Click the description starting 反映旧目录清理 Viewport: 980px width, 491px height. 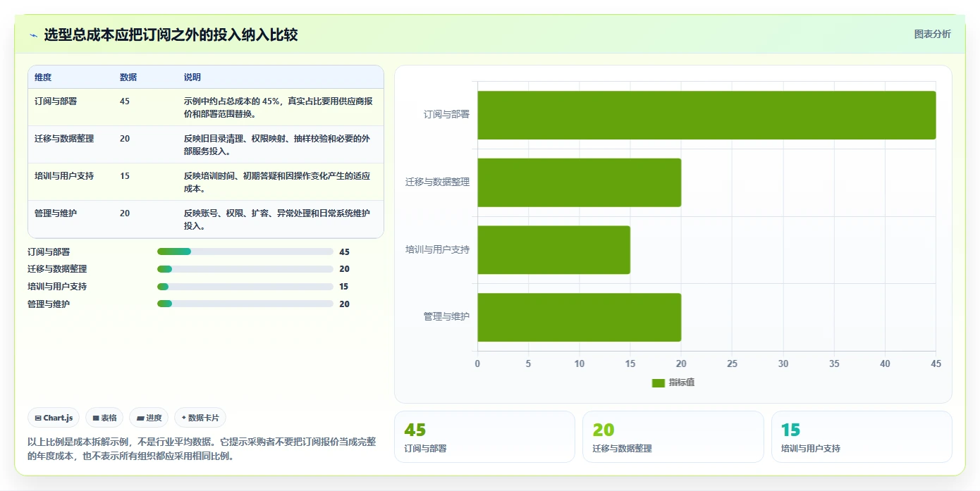tap(277, 144)
